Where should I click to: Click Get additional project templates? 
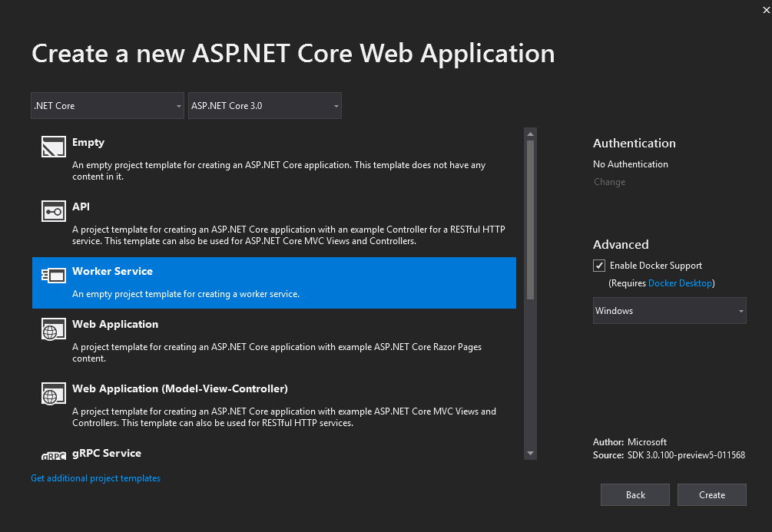95,477
